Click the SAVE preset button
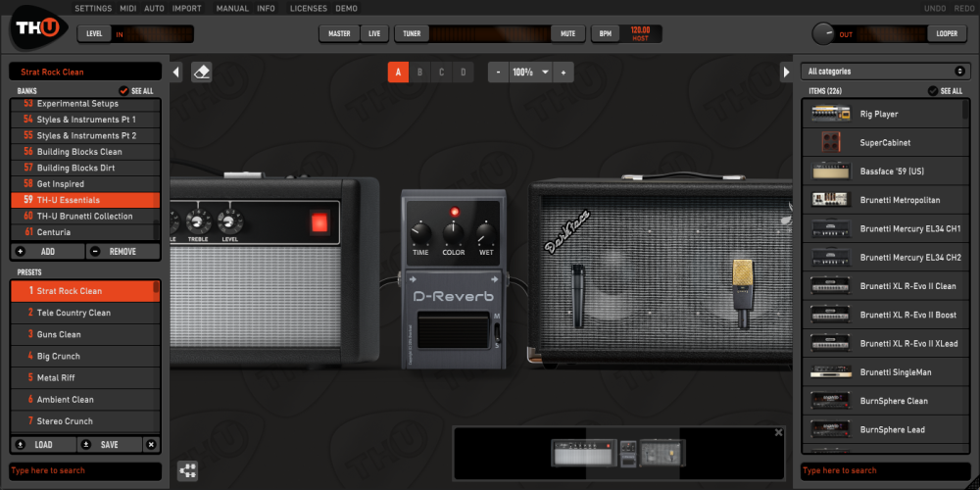The height and width of the screenshot is (490, 980). tap(110, 445)
